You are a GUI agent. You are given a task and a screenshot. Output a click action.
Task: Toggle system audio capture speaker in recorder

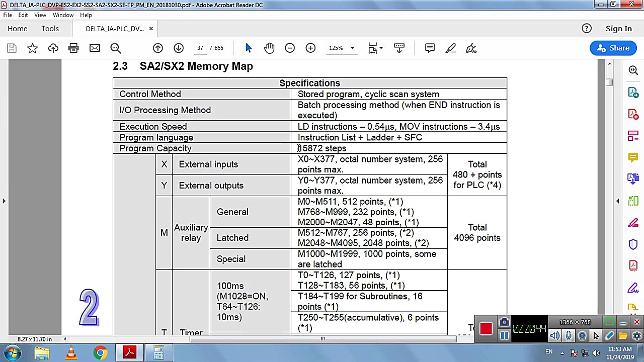tap(555, 336)
